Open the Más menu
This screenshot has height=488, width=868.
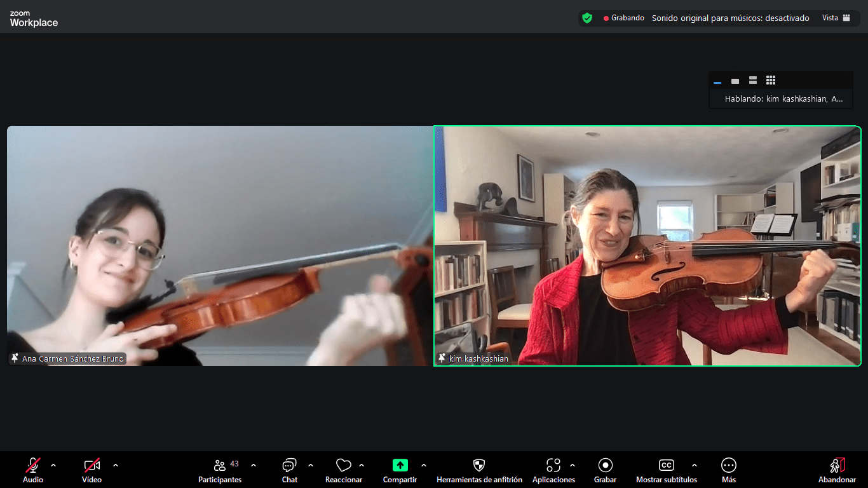(x=728, y=464)
